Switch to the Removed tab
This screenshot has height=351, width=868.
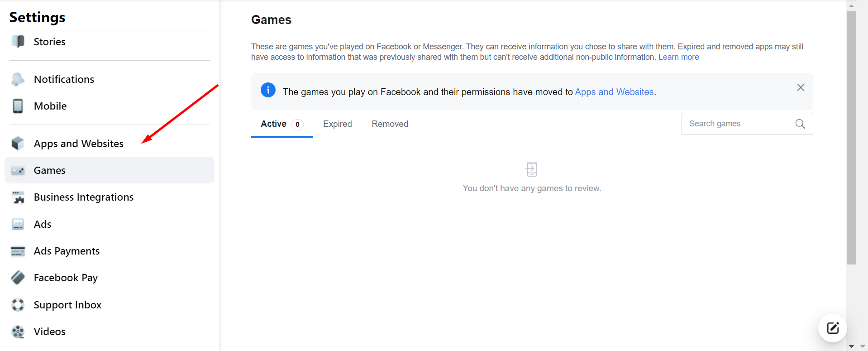pyautogui.click(x=390, y=124)
